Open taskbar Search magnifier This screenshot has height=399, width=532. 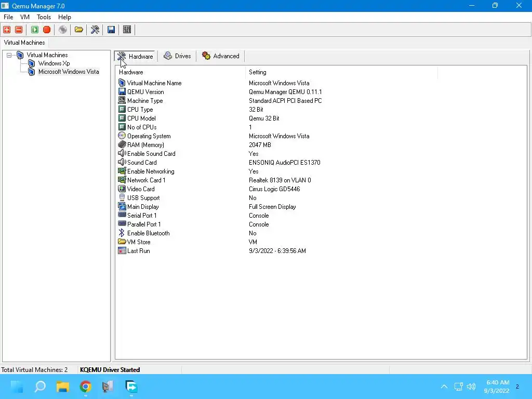[40, 387]
